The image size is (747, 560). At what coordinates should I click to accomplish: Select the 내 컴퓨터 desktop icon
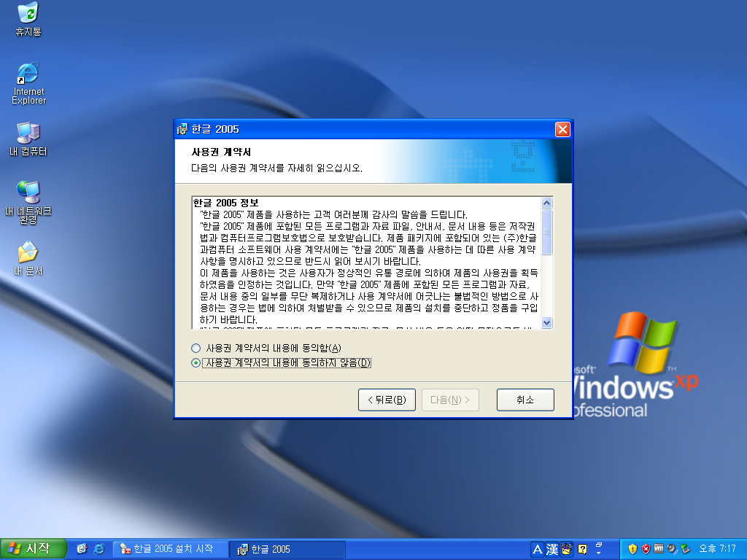pyautogui.click(x=28, y=139)
